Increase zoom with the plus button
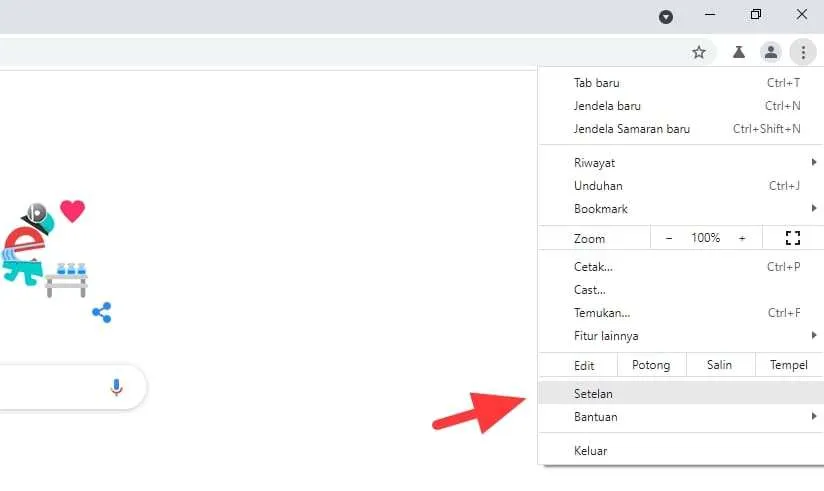 coord(742,238)
